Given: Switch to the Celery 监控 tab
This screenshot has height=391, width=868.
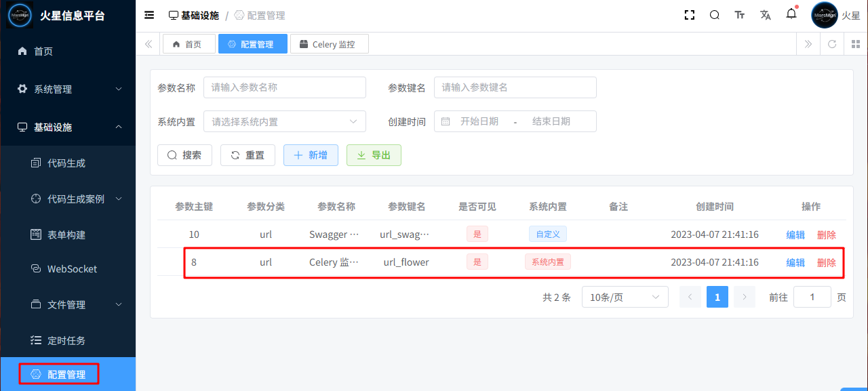Looking at the screenshot, I should point(329,44).
